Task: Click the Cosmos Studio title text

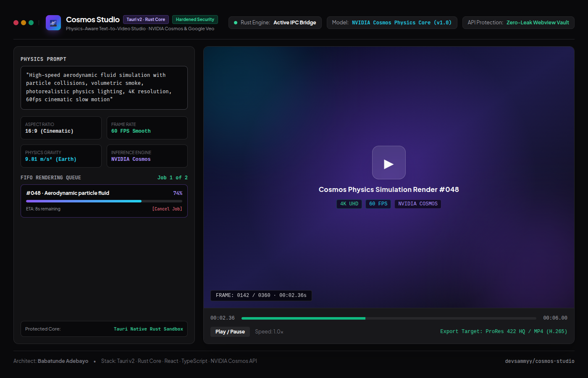Action: (x=93, y=20)
